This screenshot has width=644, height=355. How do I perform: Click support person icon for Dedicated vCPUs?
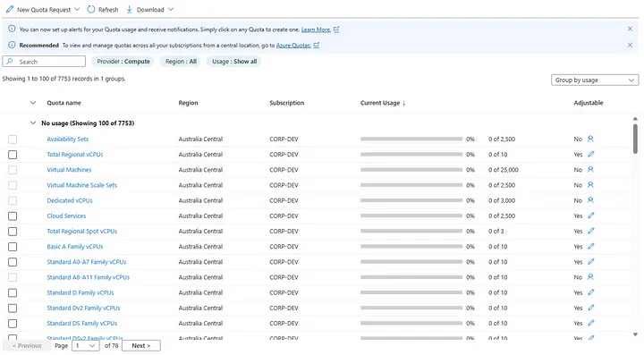(590, 200)
